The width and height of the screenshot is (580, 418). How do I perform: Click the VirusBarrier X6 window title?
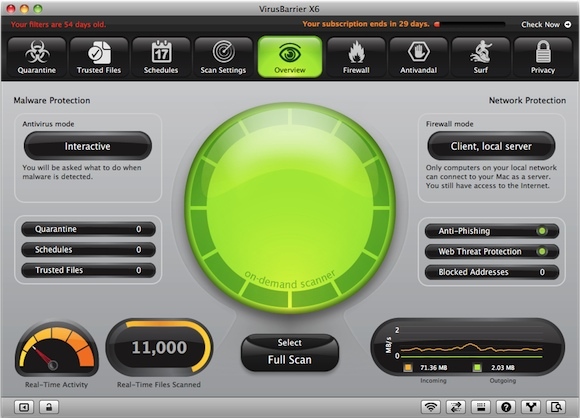289,9
